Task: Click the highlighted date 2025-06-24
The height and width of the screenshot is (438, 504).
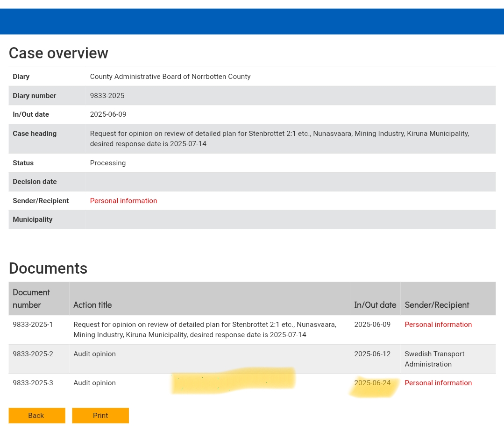Action: [x=372, y=383]
